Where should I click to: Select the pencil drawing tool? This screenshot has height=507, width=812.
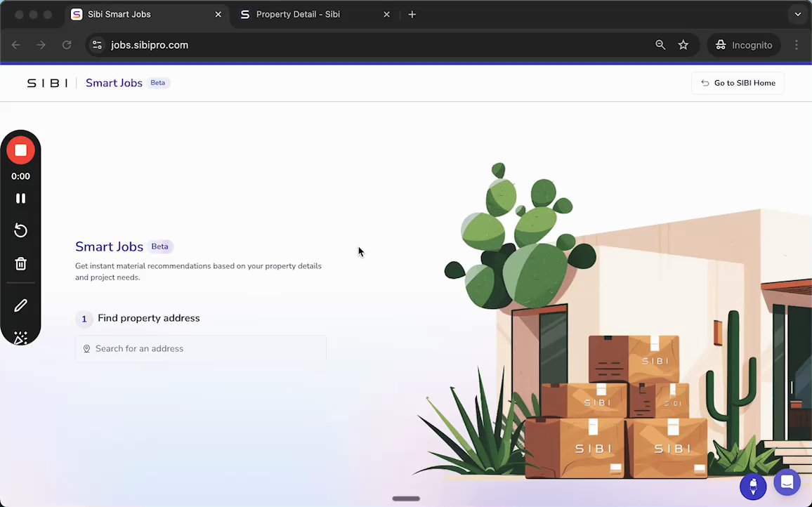pyautogui.click(x=20, y=305)
